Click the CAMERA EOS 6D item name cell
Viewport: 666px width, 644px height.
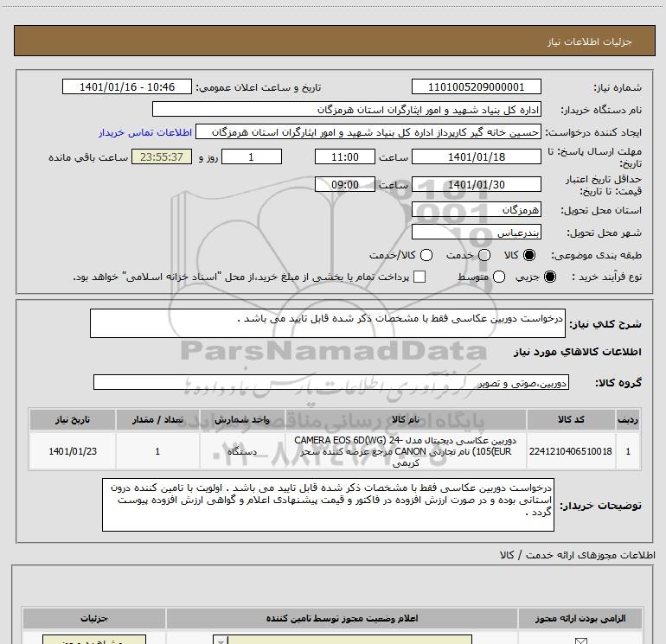tap(406, 451)
